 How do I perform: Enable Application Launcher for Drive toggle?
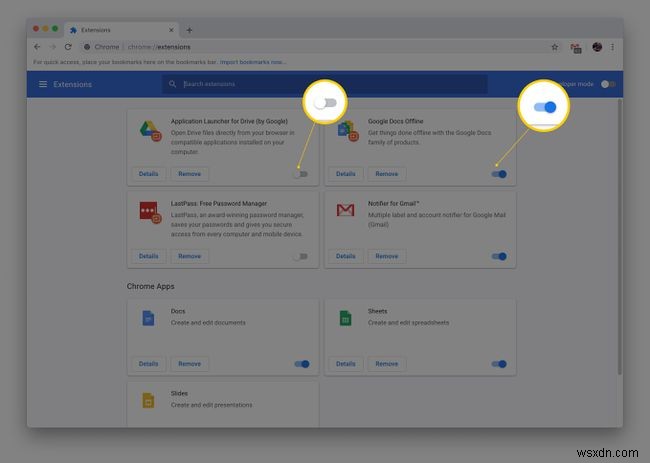pyautogui.click(x=301, y=174)
